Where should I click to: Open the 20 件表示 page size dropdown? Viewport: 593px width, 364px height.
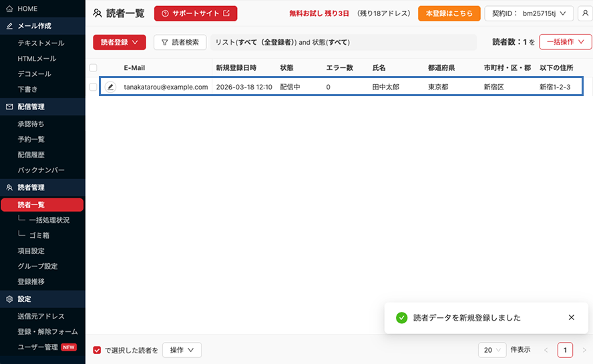click(492, 350)
